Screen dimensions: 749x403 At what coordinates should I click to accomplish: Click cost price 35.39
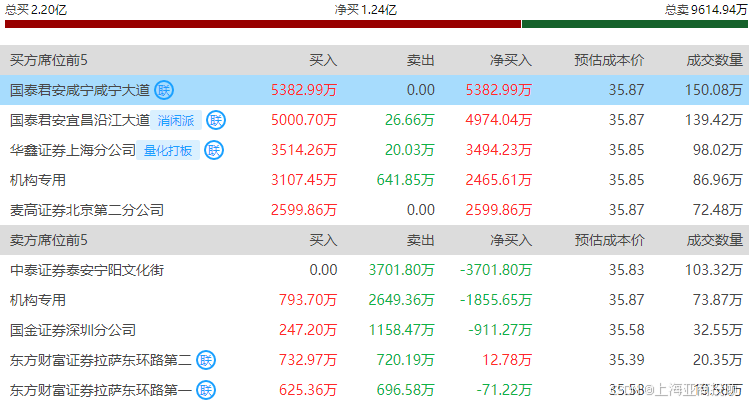627,360
